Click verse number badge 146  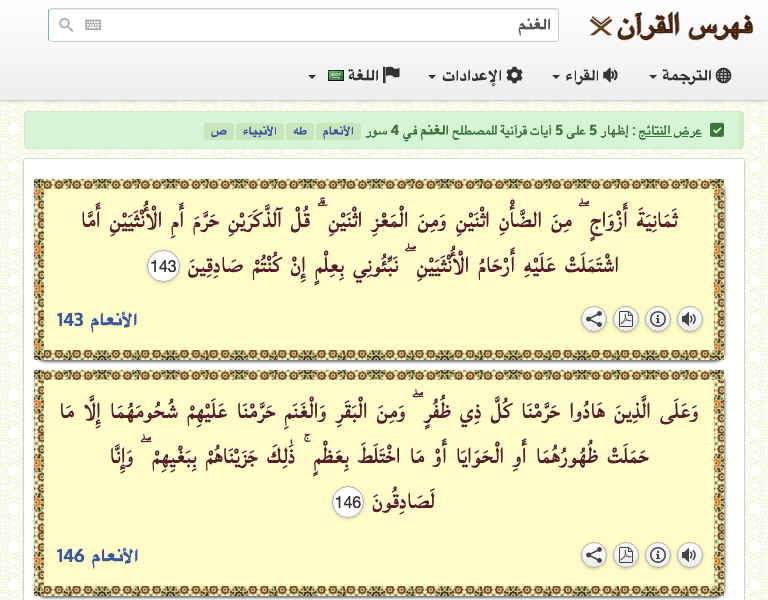[x=348, y=502]
